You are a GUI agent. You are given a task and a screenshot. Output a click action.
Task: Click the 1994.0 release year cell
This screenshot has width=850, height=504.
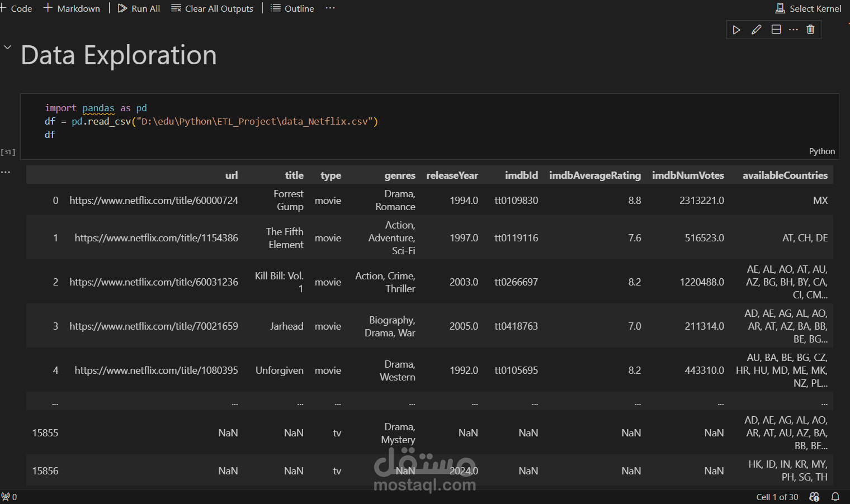point(464,201)
